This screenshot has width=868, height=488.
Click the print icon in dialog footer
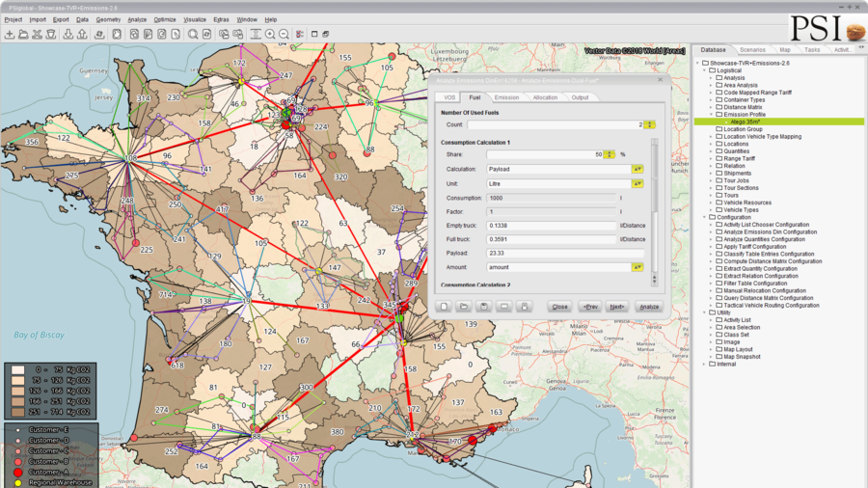[x=525, y=307]
